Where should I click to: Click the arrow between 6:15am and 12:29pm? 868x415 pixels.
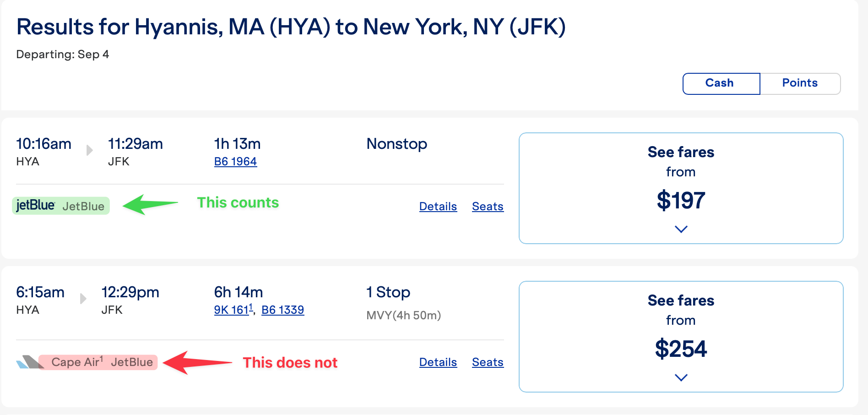point(83,299)
